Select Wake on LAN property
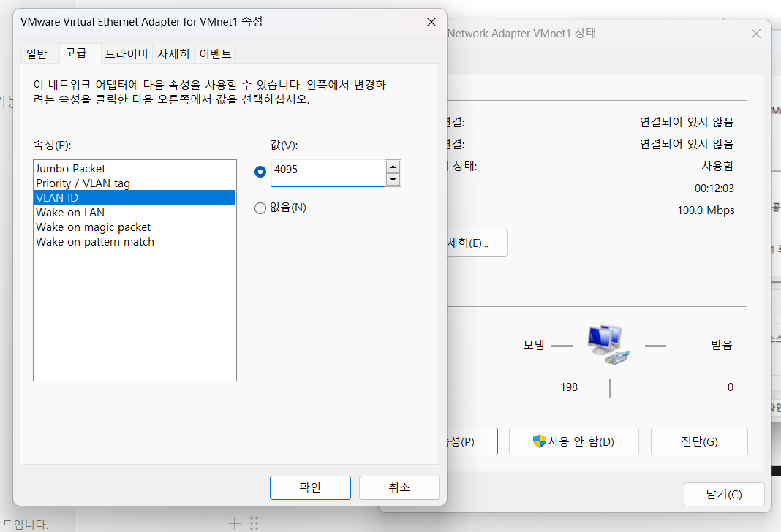 [135, 213]
